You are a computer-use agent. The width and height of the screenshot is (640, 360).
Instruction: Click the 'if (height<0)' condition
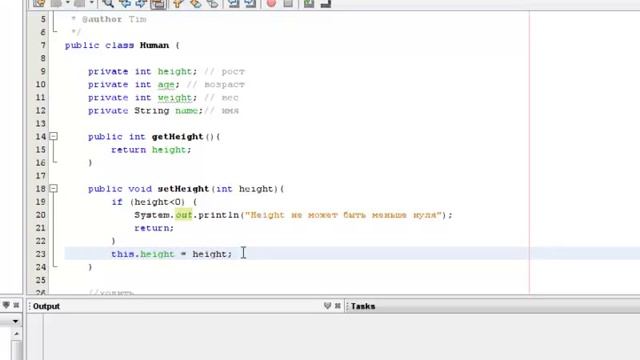pos(149,202)
